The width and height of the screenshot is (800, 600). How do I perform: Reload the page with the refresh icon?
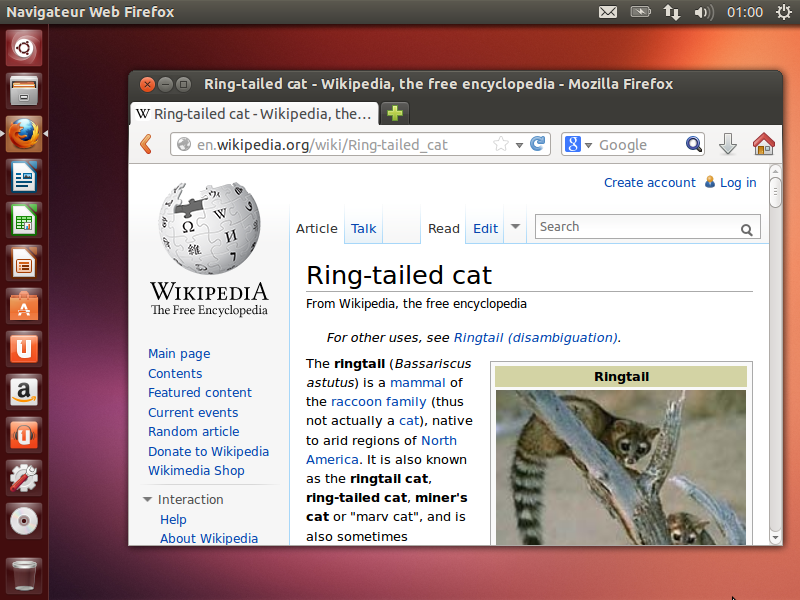[x=537, y=144]
